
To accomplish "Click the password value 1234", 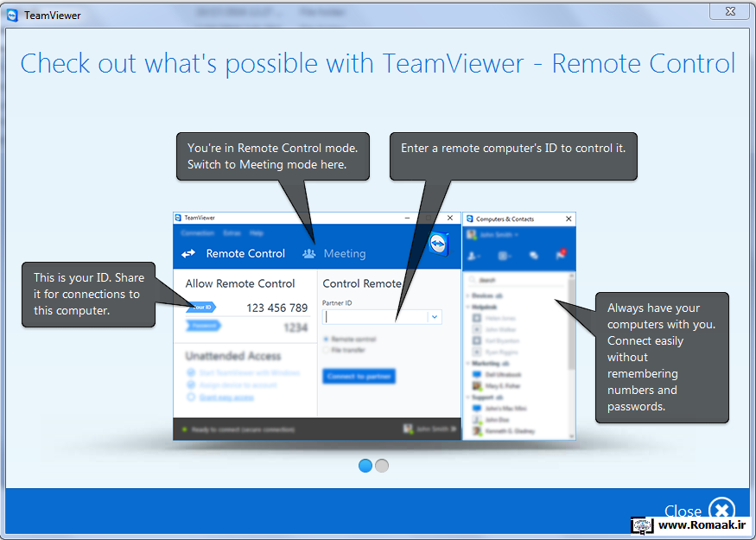I will [x=295, y=327].
